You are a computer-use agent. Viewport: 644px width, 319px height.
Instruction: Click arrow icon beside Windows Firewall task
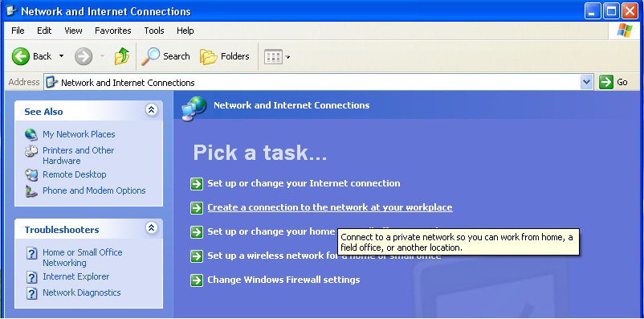[197, 280]
